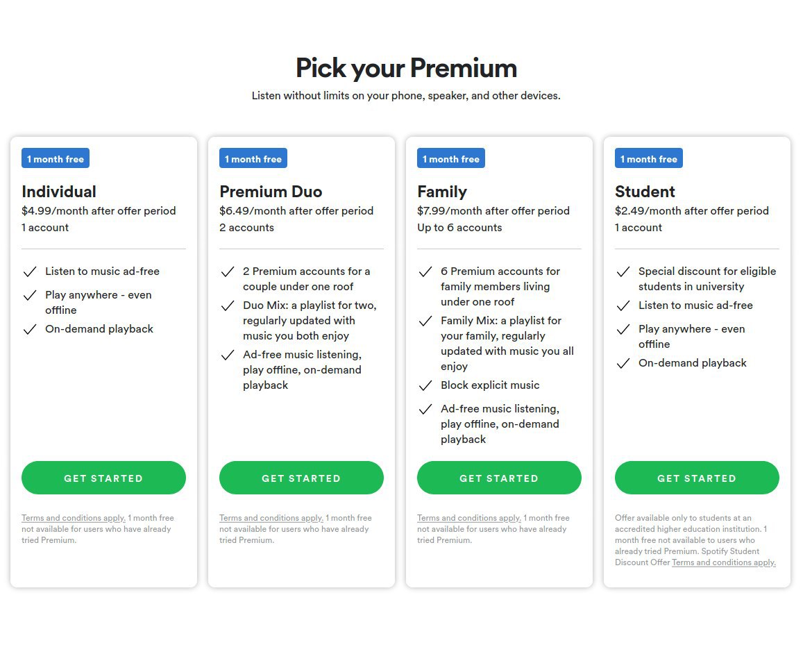Image resolution: width=812 pixels, height=661 pixels.
Task: Click Get Started under Family plan
Action: pyautogui.click(x=499, y=478)
